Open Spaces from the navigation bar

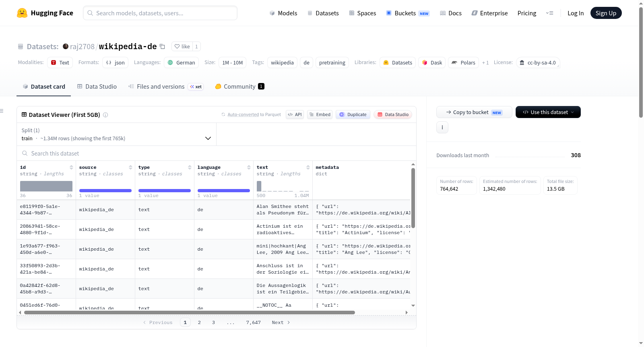tap(363, 13)
